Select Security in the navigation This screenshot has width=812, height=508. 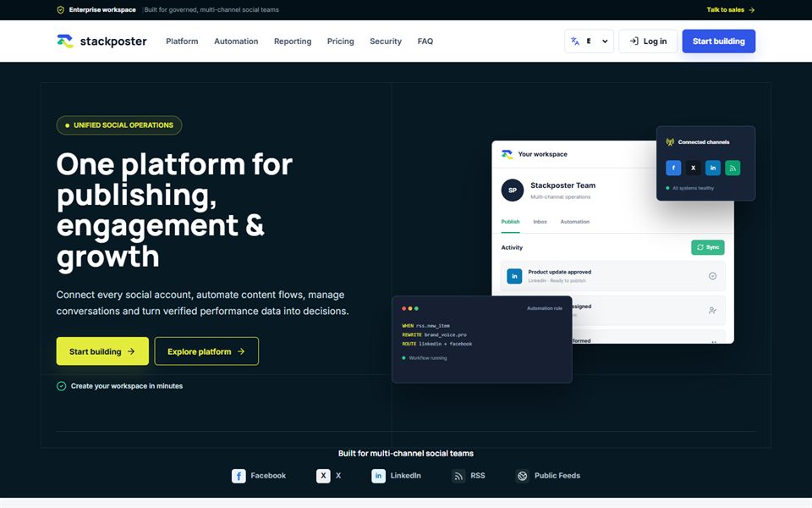tap(386, 41)
